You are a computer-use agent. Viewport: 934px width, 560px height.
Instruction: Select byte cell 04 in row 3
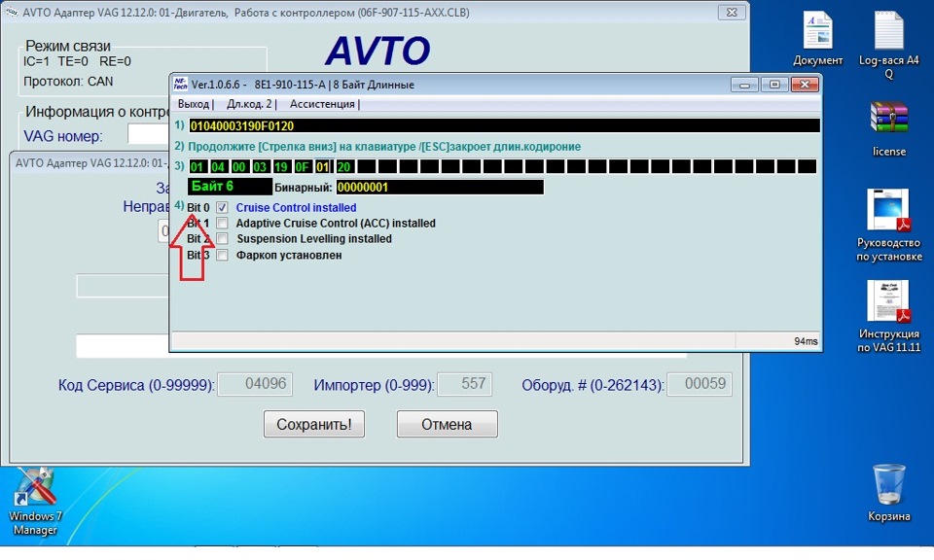coord(218,166)
